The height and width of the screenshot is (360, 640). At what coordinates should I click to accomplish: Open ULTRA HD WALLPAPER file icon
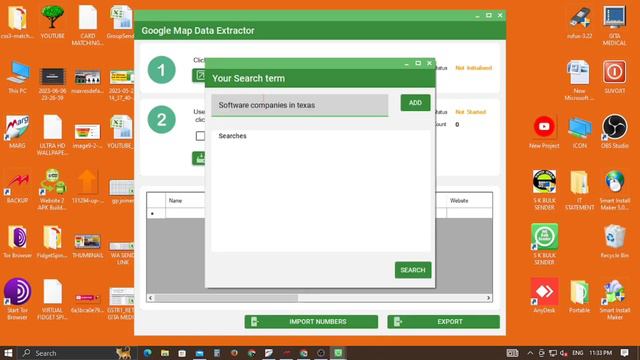[52, 135]
